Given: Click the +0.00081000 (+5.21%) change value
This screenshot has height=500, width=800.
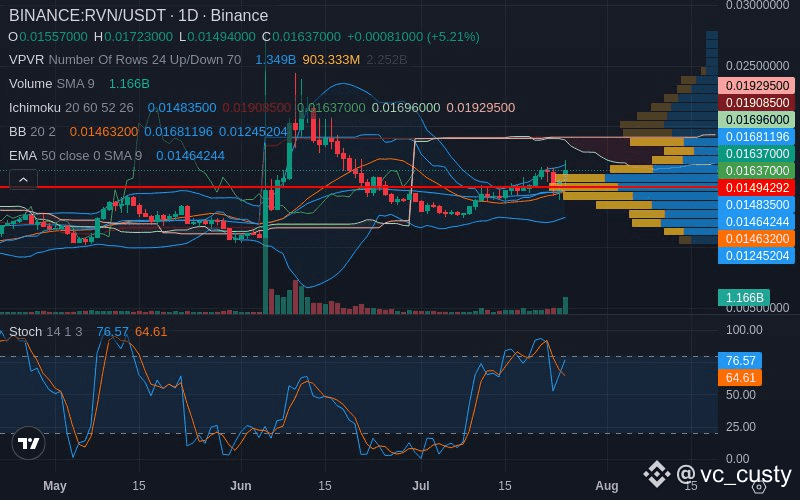Looking at the screenshot, I should click(413, 37).
